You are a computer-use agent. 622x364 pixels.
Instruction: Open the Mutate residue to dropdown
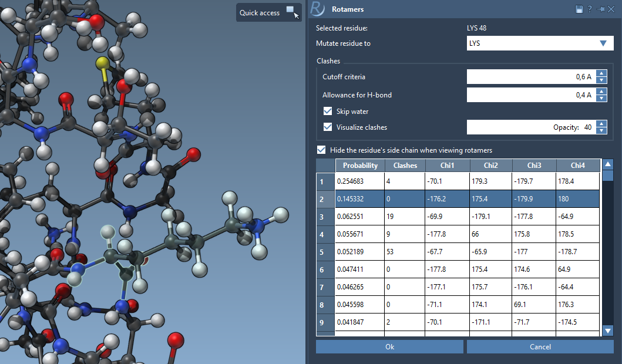(x=603, y=43)
